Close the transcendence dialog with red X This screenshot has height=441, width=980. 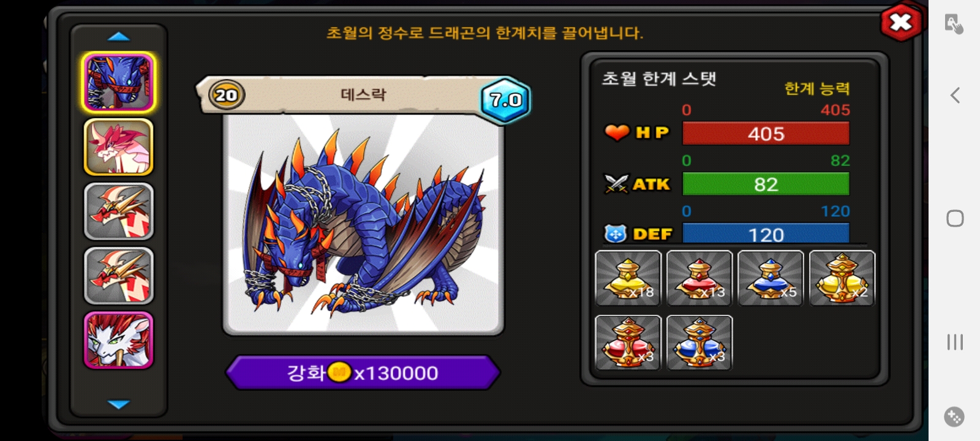[900, 23]
